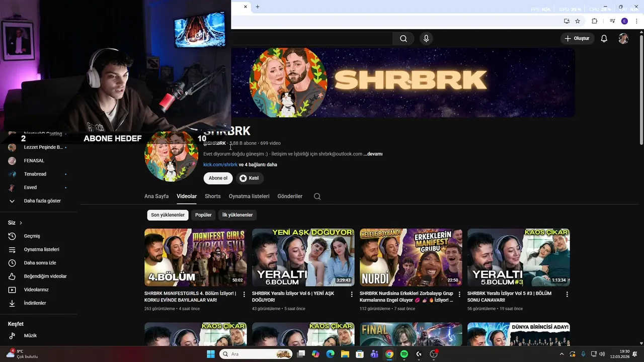Select the Son yüklenenler filter chip
644x362 pixels.
(x=168, y=215)
